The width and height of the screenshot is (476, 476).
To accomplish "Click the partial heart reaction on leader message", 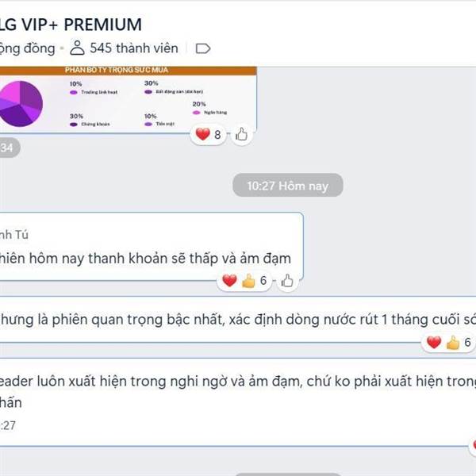I will coord(474,446).
